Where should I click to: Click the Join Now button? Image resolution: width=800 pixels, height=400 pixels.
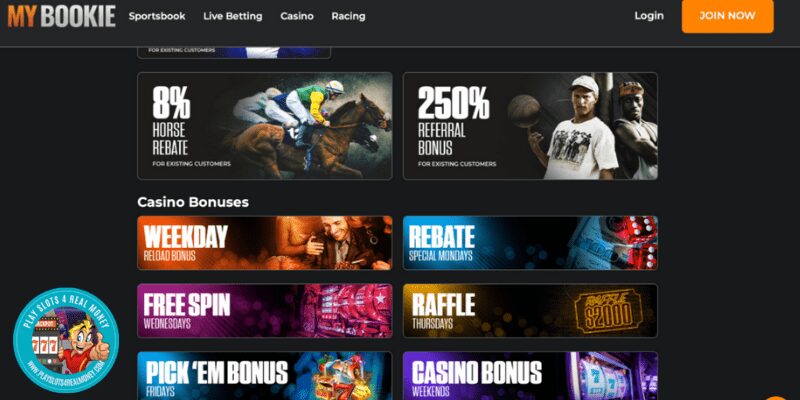pos(728,16)
